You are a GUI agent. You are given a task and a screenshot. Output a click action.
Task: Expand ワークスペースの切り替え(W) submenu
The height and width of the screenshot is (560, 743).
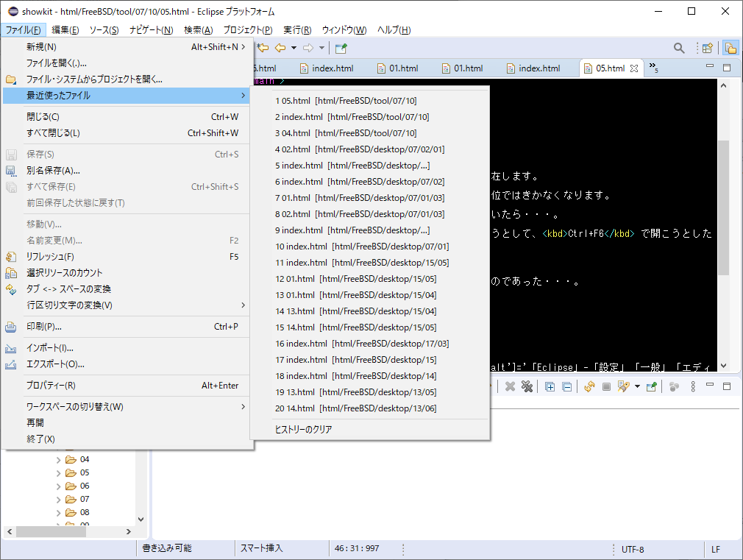126,406
